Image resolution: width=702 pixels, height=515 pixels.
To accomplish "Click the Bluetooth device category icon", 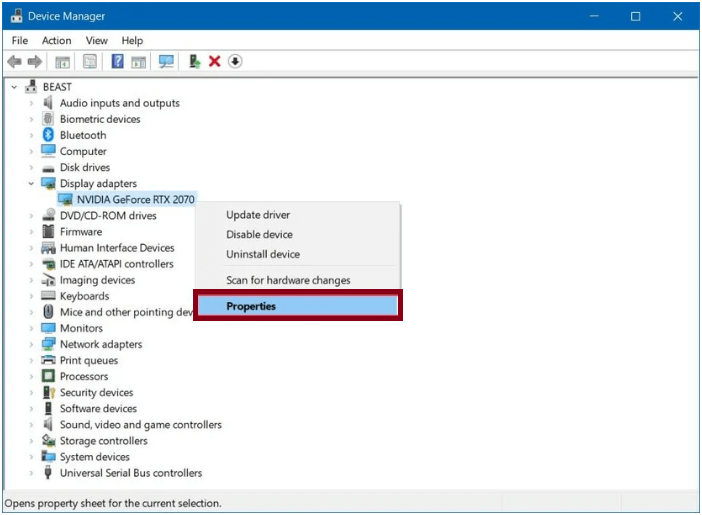I will pos(48,135).
